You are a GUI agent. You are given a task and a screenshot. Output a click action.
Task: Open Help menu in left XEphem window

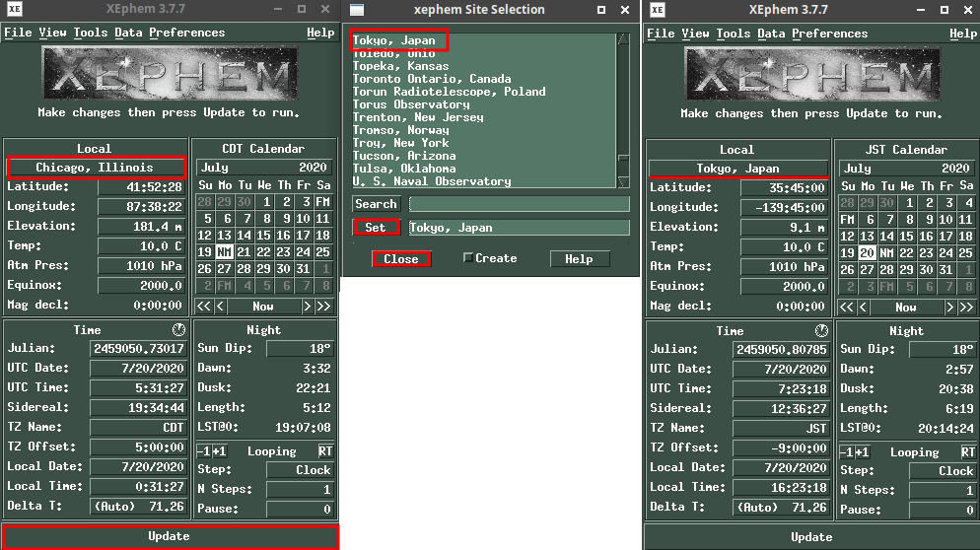(x=320, y=33)
